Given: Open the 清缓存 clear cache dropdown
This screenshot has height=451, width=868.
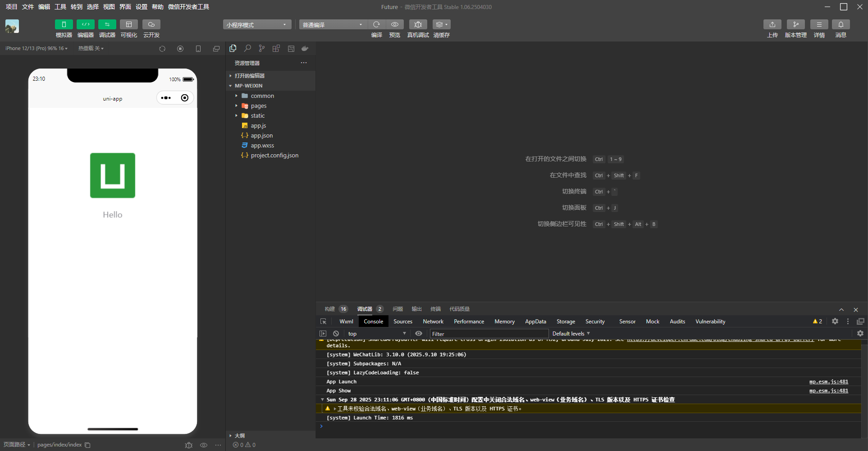Looking at the screenshot, I should pyautogui.click(x=442, y=24).
